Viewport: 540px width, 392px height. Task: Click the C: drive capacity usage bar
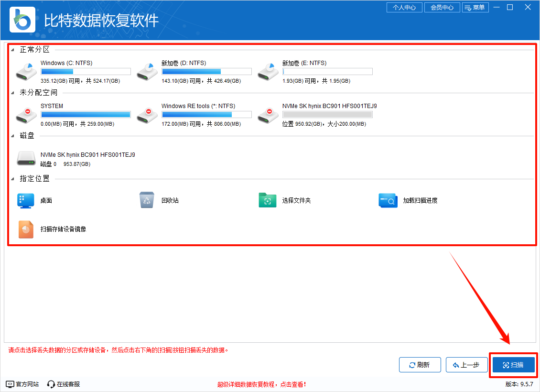(85, 71)
